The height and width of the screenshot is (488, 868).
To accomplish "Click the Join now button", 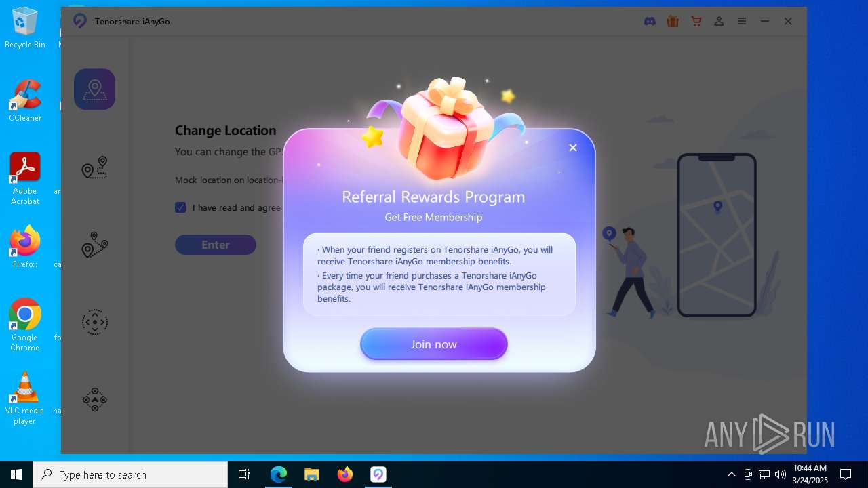I will [434, 344].
